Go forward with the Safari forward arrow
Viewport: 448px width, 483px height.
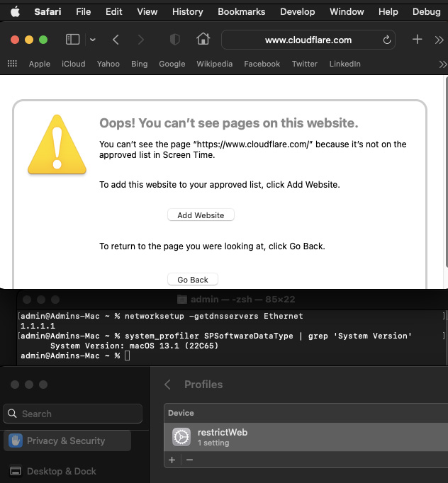pyautogui.click(x=141, y=40)
